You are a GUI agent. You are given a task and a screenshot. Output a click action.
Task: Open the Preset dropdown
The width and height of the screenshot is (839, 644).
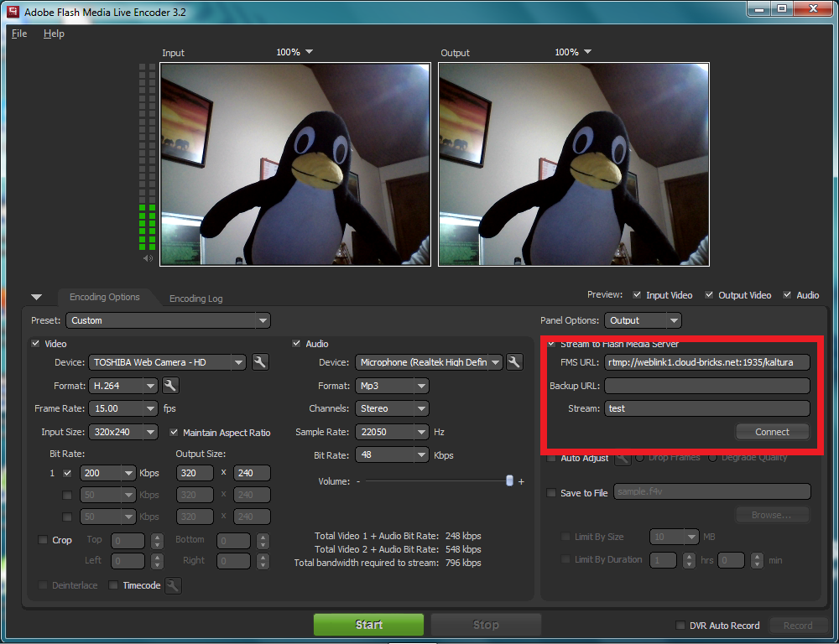point(168,320)
